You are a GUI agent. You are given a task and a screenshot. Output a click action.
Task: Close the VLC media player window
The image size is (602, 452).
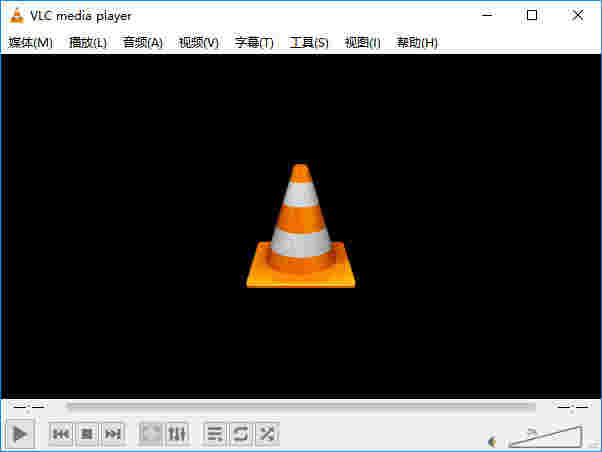[578, 15]
